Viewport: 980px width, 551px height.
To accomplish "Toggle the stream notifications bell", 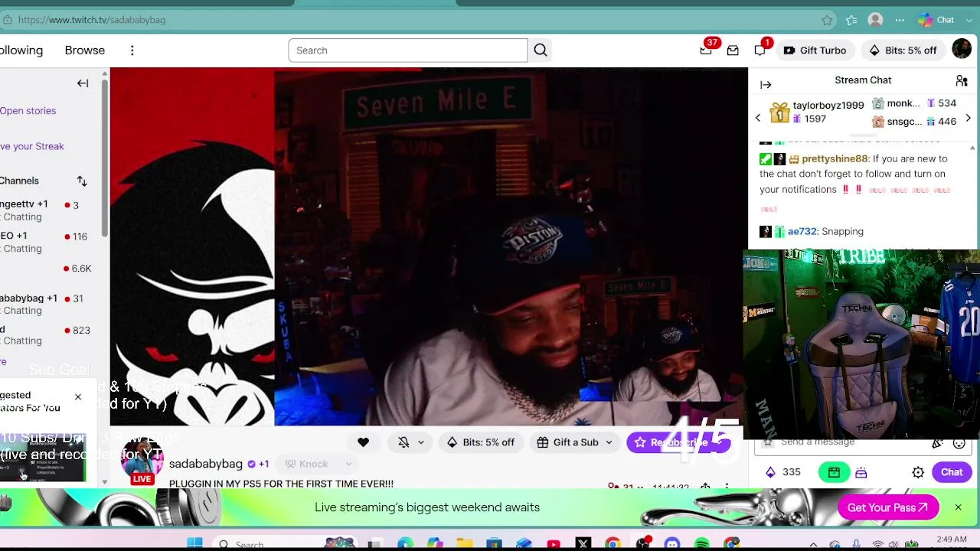I will [x=403, y=442].
